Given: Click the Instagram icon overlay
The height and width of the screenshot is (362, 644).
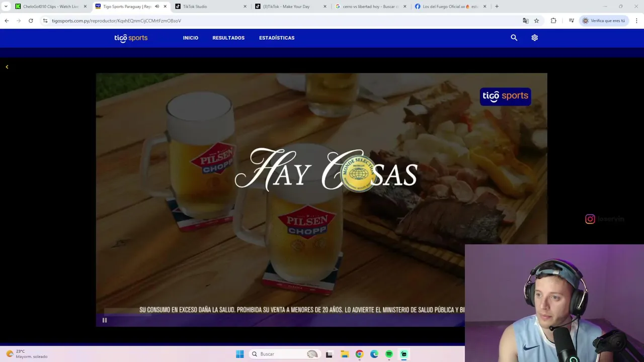Looking at the screenshot, I should pyautogui.click(x=590, y=219).
